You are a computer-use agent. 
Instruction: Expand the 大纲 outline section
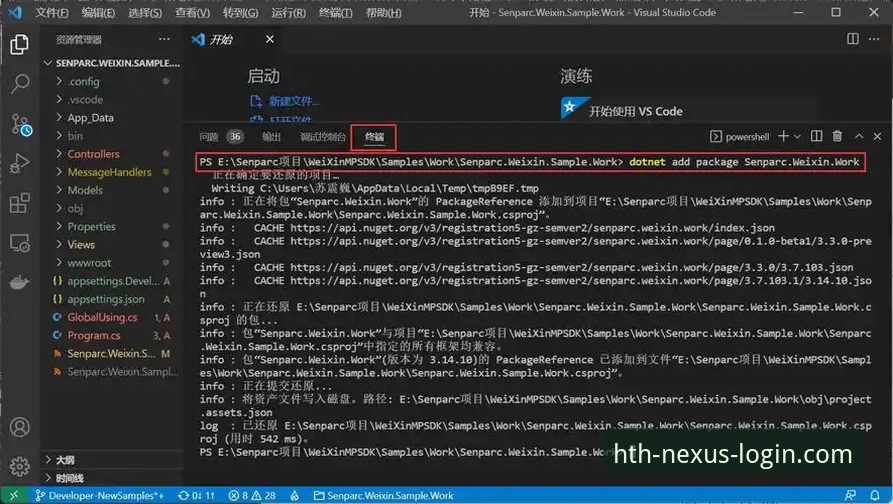65,460
